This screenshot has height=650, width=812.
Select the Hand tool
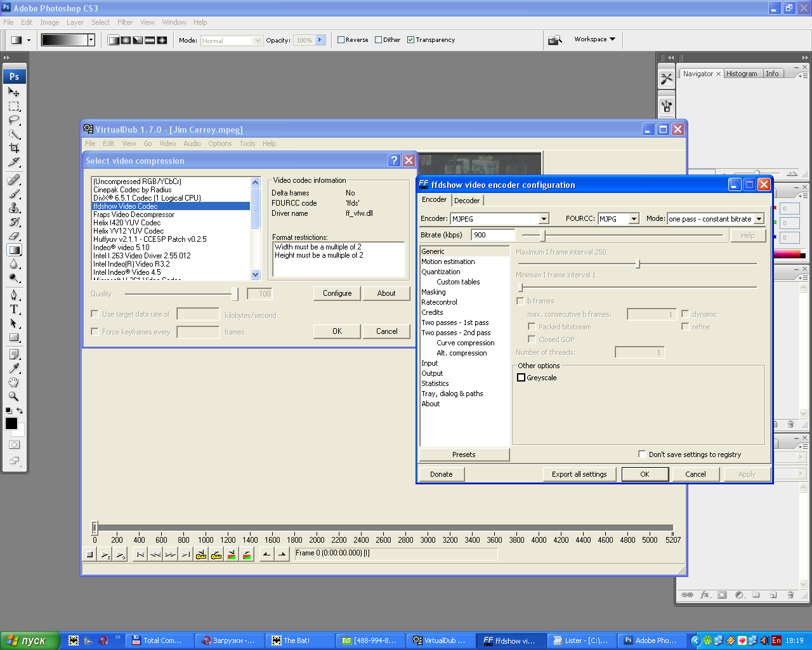point(14,382)
